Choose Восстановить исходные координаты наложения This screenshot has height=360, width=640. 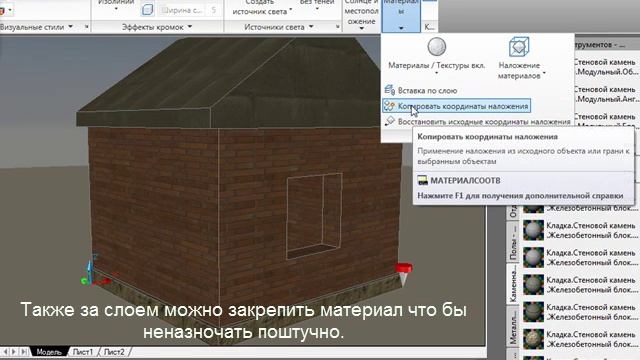tap(477, 122)
